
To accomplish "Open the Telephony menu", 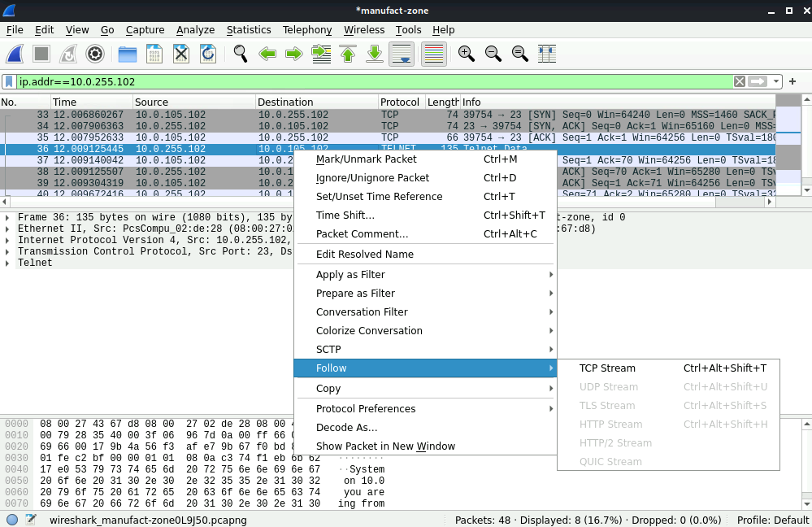I will (307, 30).
